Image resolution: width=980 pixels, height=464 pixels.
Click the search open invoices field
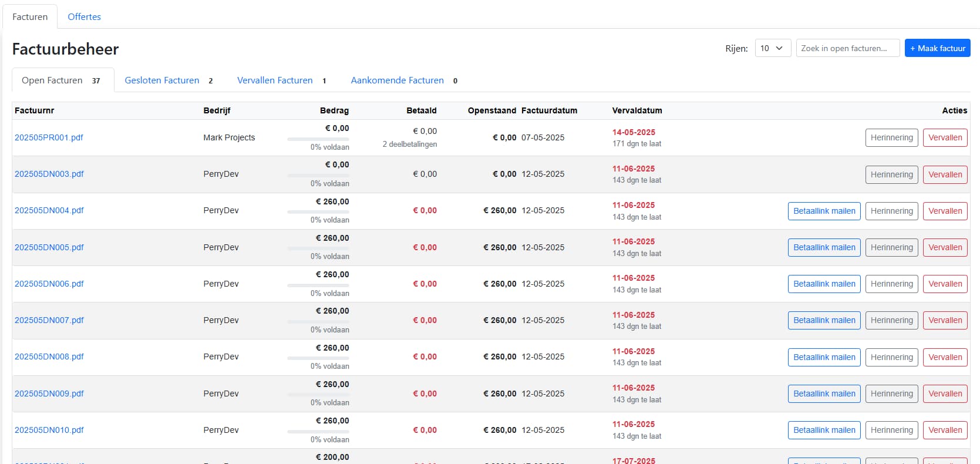pos(847,48)
